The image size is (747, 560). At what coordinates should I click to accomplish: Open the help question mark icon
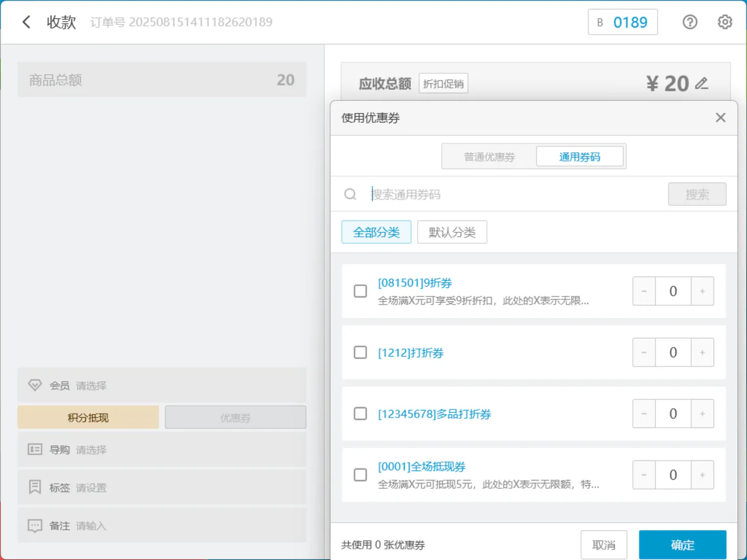[x=690, y=22]
